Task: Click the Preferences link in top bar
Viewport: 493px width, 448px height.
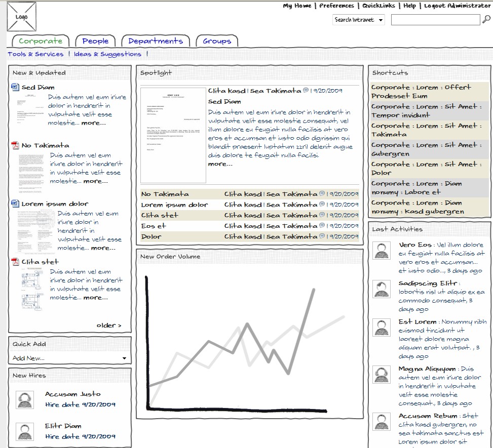Action: 336,6
